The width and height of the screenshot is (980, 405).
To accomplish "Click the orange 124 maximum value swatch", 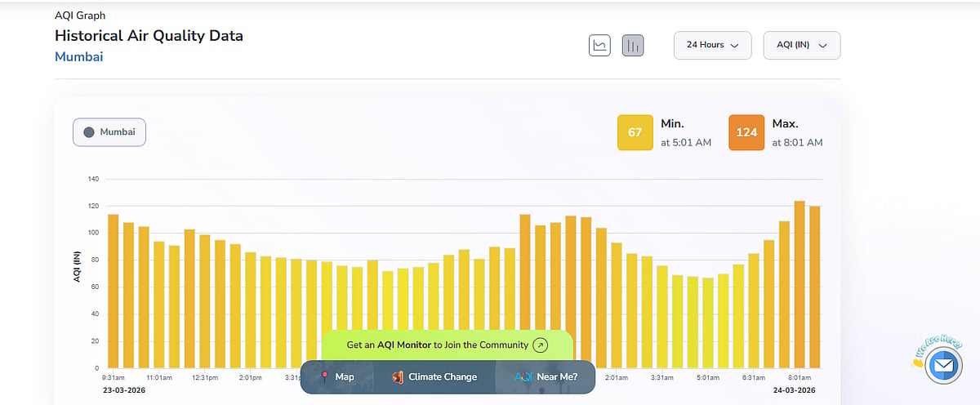I will pos(746,132).
